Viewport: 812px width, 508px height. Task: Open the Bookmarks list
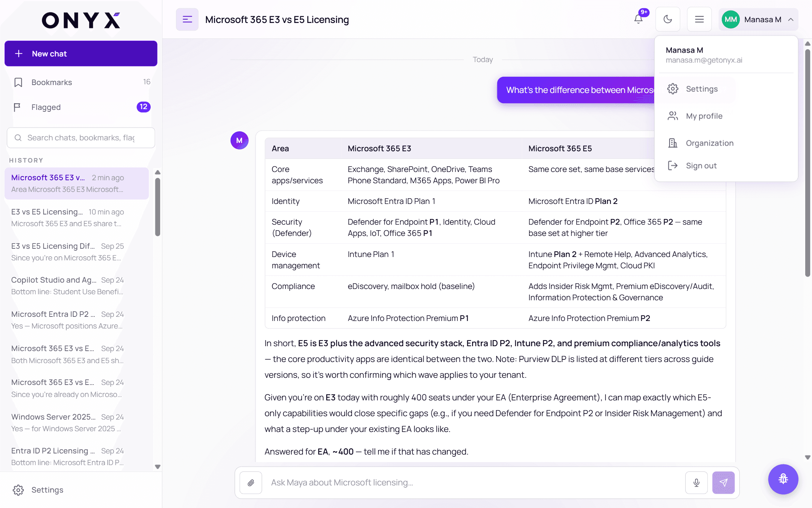pyautogui.click(x=81, y=82)
